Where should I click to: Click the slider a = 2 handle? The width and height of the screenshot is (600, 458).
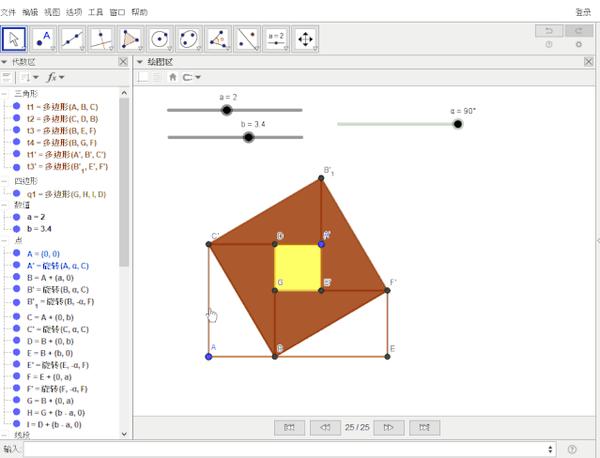227,110
